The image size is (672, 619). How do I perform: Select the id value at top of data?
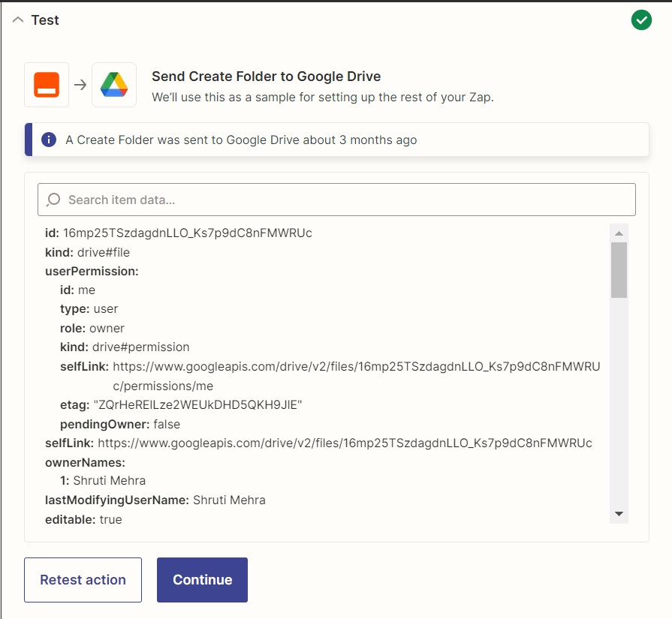187,233
